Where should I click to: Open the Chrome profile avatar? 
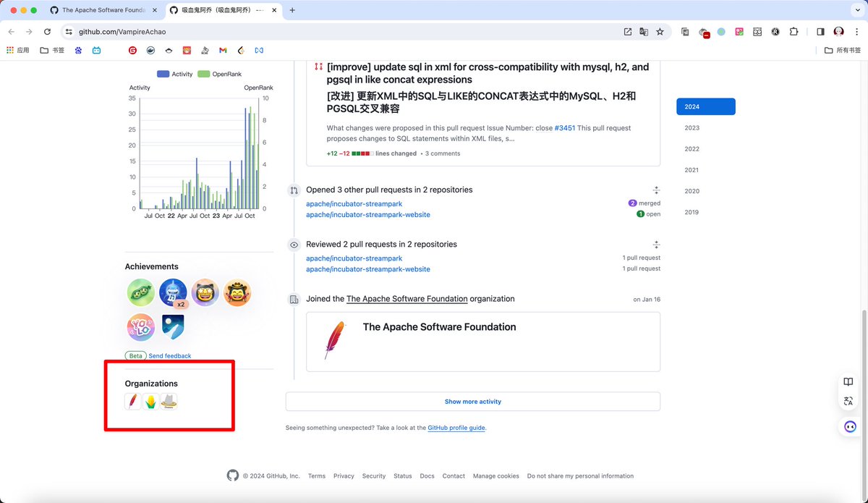[838, 32]
